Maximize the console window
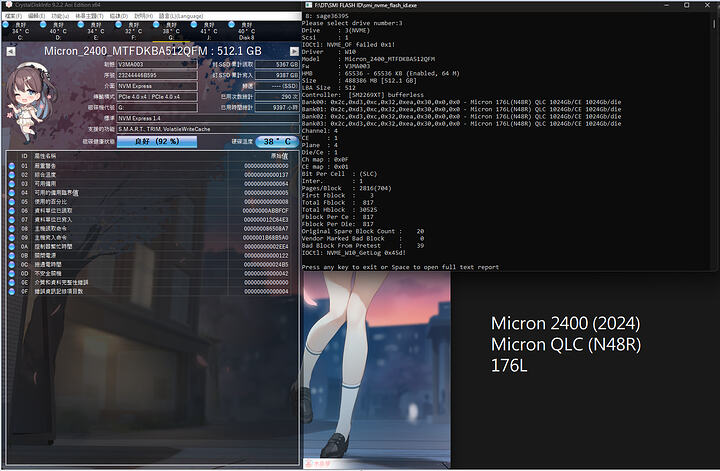The height and width of the screenshot is (471, 720). (x=686, y=5)
